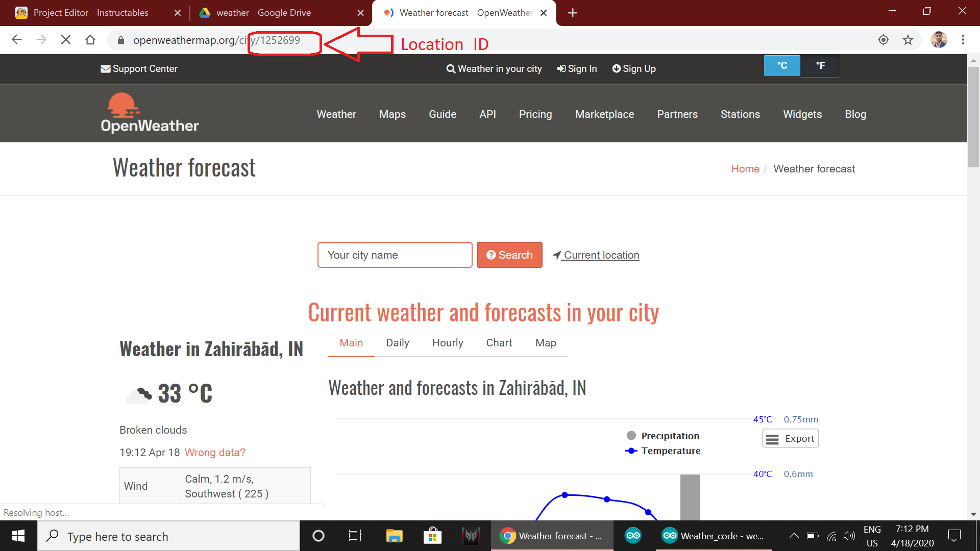The height and width of the screenshot is (551, 980).
Task: Bookmark this page with the star icon
Action: click(x=908, y=40)
